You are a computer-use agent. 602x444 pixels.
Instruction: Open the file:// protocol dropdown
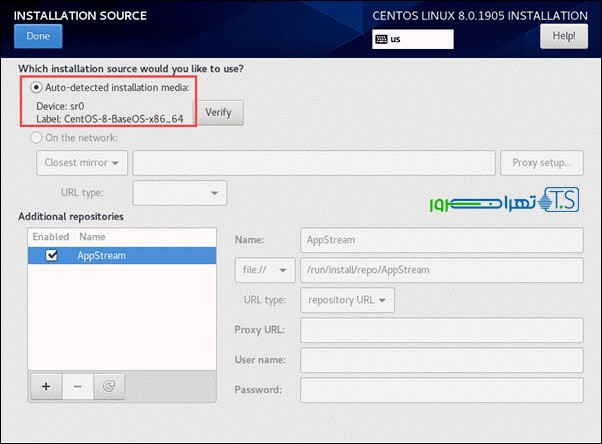264,270
